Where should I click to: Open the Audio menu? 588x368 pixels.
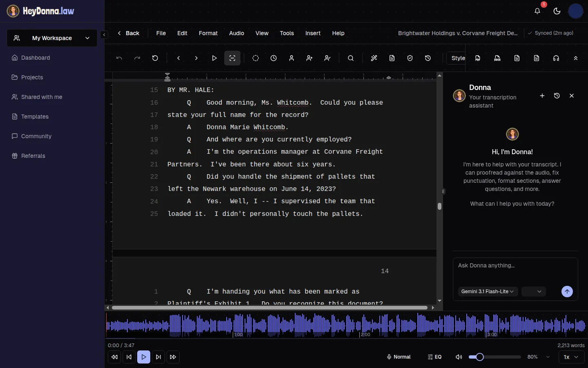[236, 33]
